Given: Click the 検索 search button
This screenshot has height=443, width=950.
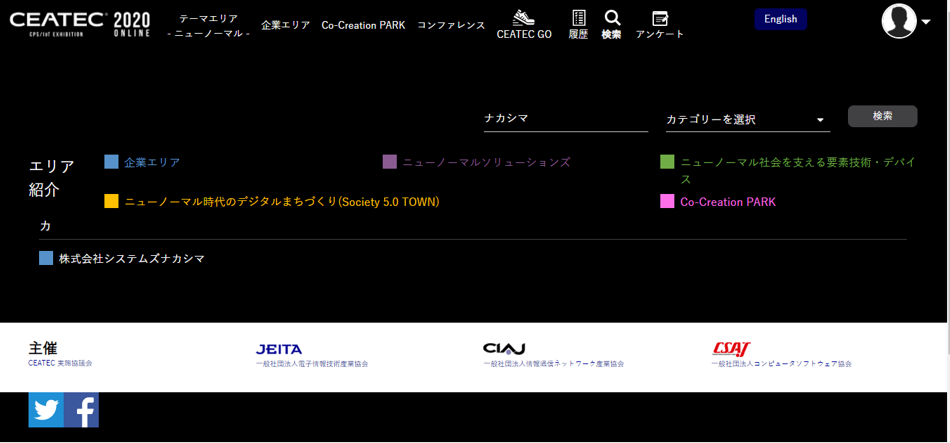Looking at the screenshot, I should (882, 116).
